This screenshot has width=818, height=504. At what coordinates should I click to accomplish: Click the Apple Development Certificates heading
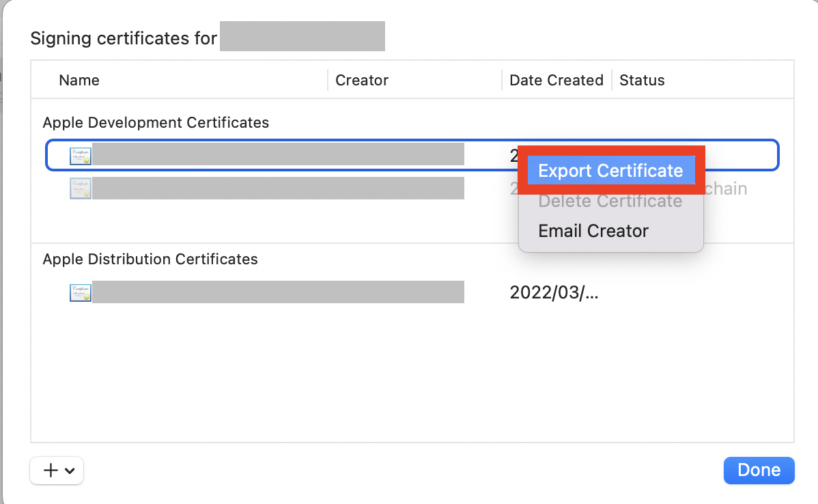coord(156,123)
